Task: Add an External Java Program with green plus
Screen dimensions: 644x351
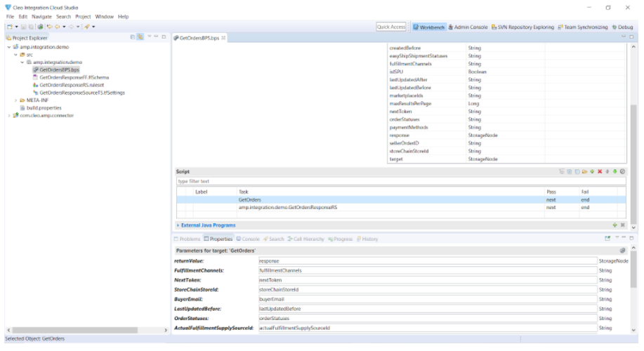Action: [615, 225]
